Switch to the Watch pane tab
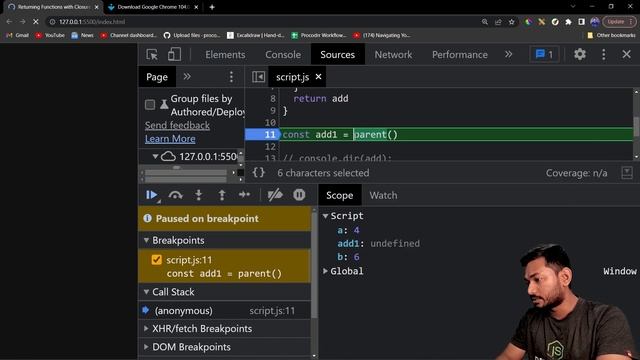This screenshot has width=640, height=360. pos(383,195)
